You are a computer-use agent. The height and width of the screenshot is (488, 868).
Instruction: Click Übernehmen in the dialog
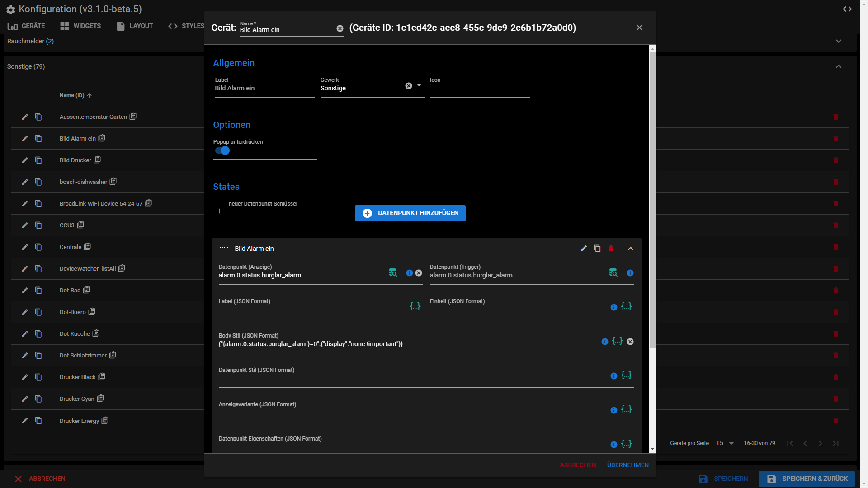[627, 465]
